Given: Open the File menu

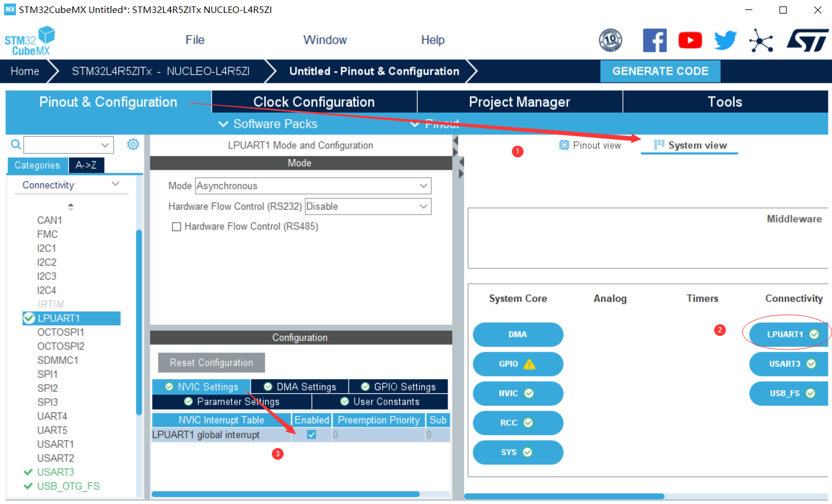Looking at the screenshot, I should [195, 40].
